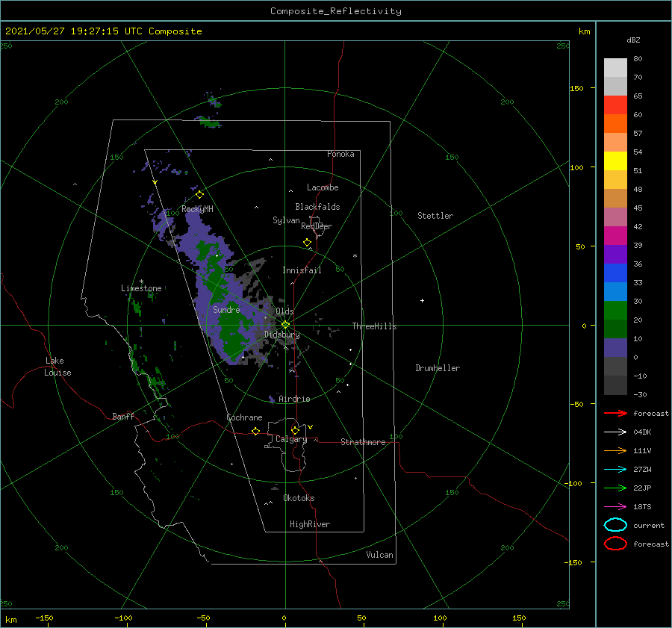Screen dimensions: 672x628
Task: Click the Blackfalds label
Action: coord(317,207)
